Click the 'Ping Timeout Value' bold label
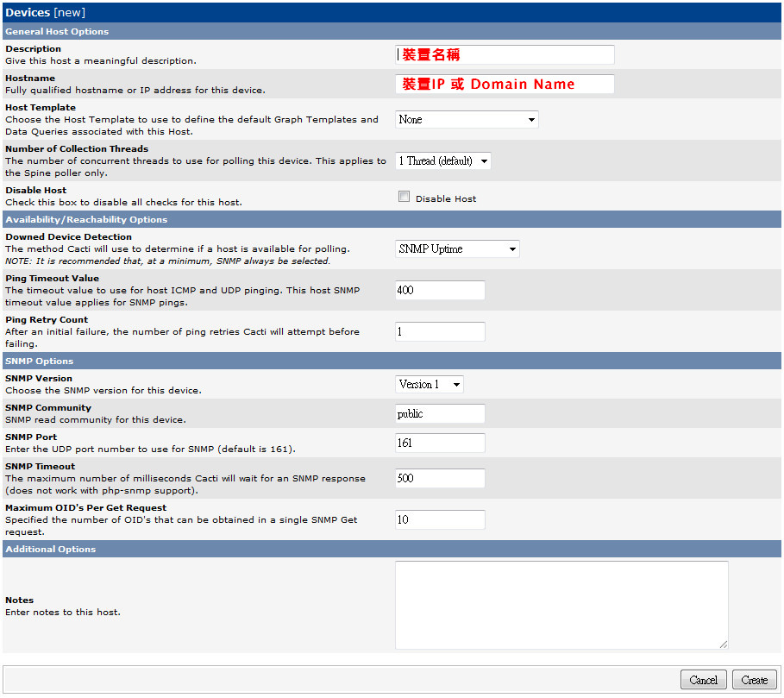Screen dimensions: 784x698 [x=52, y=279]
